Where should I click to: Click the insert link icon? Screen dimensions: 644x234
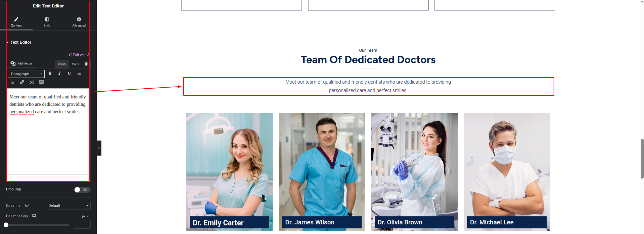point(22,82)
